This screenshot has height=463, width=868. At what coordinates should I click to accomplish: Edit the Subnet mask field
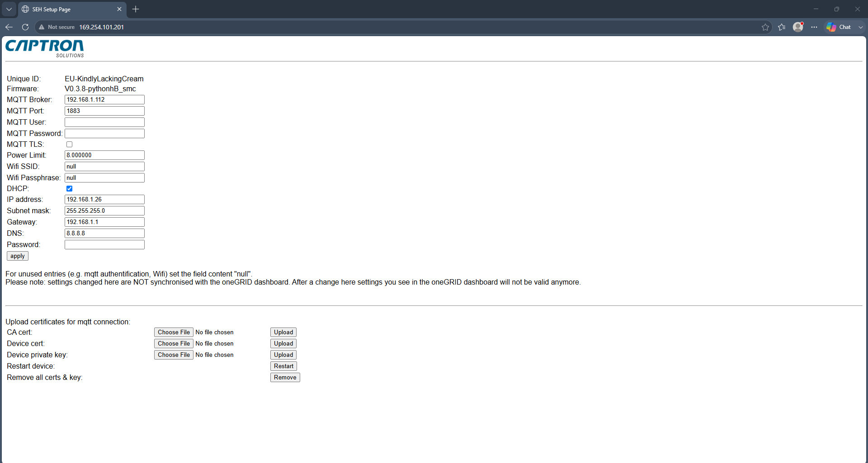(104, 210)
